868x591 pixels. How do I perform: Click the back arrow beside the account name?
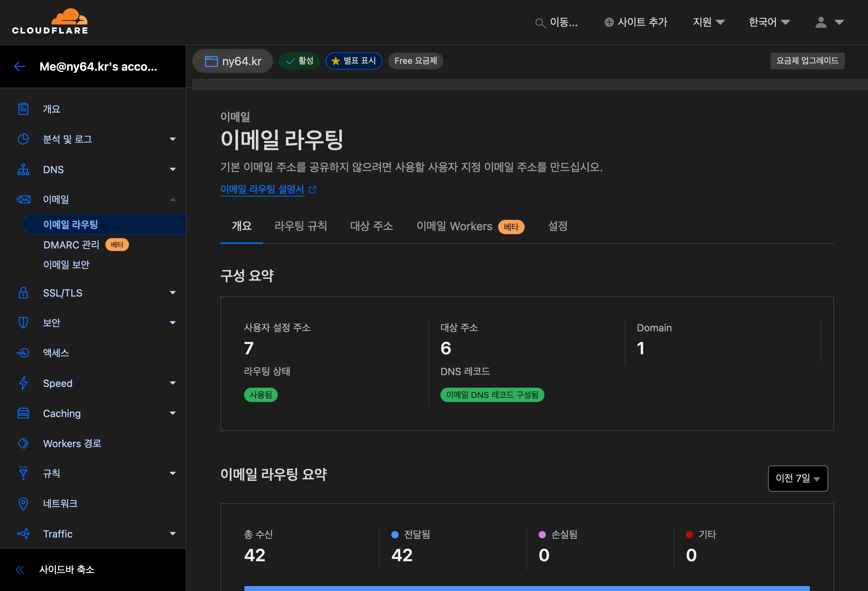[x=20, y=67]
